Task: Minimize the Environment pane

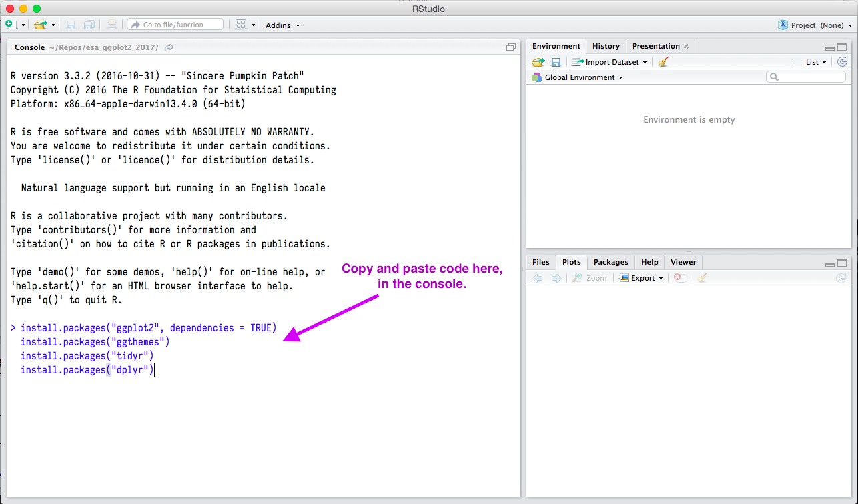Action: (829, 48)
